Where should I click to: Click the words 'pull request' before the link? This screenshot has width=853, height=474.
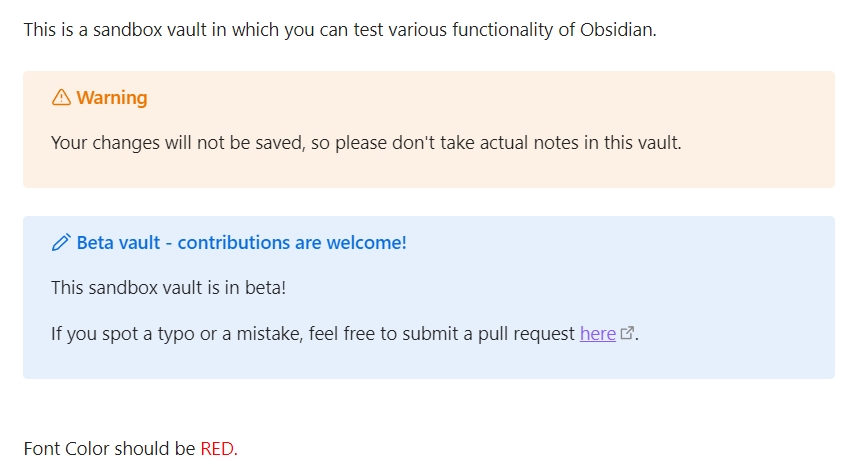(x=526, y=333)
